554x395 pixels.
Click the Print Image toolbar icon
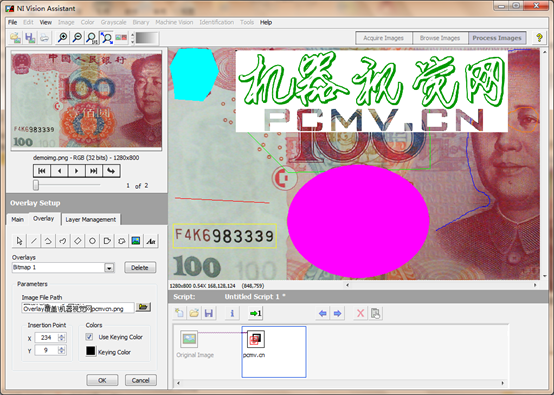45,37
